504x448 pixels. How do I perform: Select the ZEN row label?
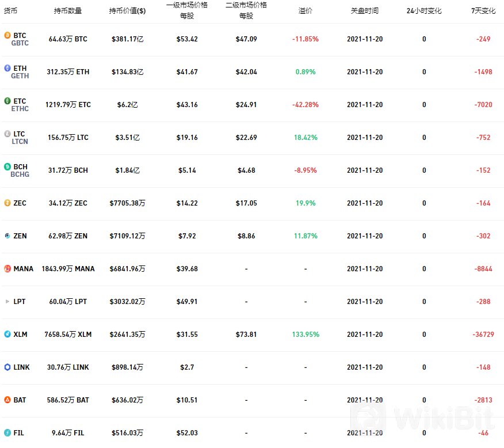tap(20, 236)
